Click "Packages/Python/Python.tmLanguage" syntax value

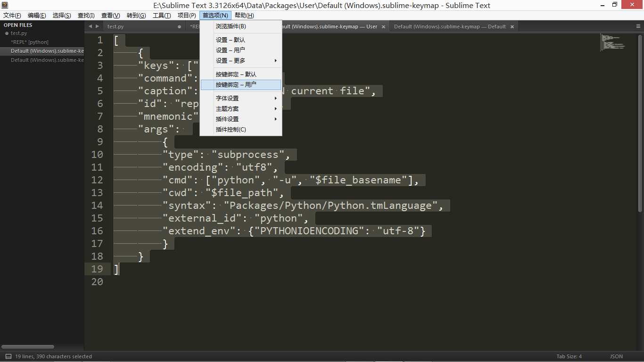330,206
